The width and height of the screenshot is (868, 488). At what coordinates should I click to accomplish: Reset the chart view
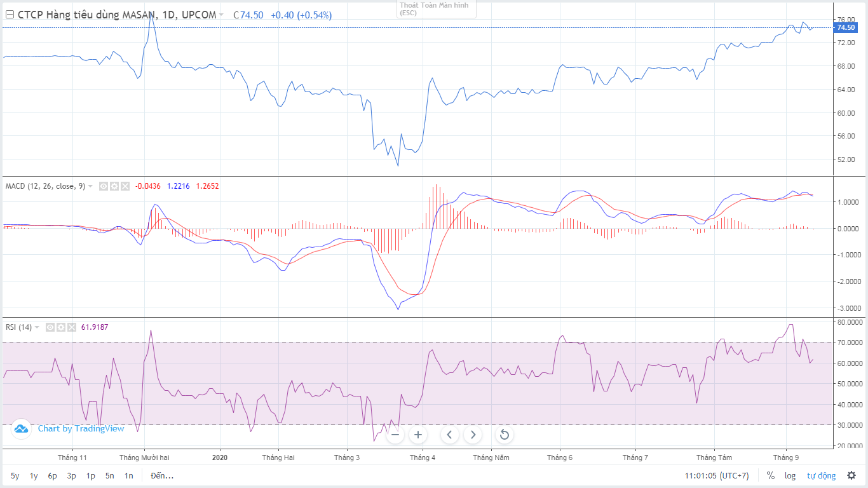[x=504, y=435]
